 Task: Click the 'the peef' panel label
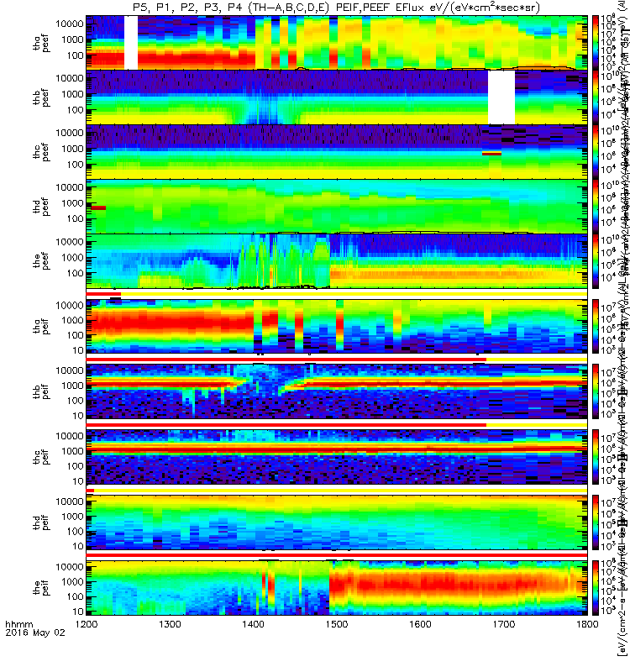41,261
